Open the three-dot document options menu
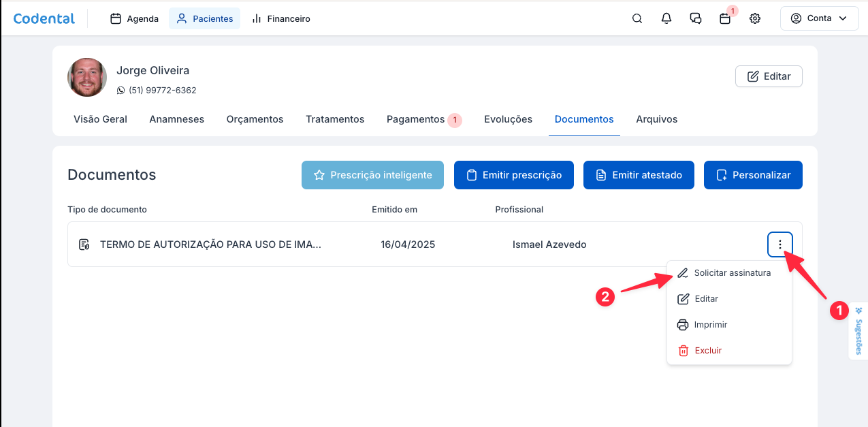868x427 pixels. [779, 244]
